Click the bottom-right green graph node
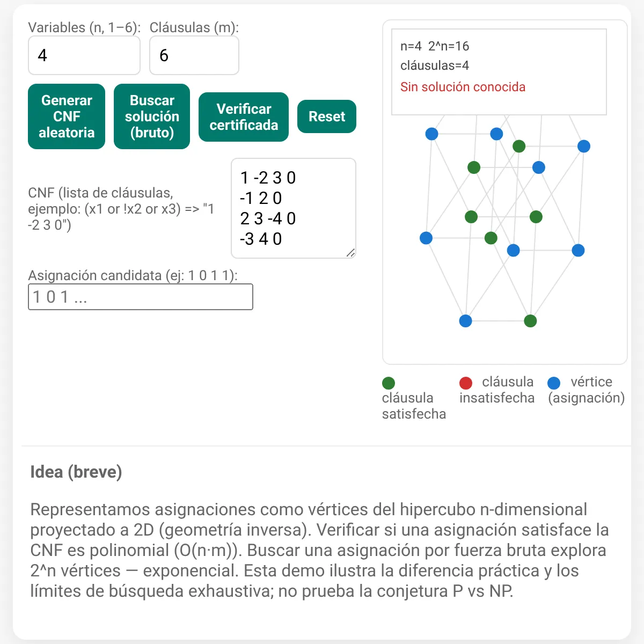 [x=530, y=321]
